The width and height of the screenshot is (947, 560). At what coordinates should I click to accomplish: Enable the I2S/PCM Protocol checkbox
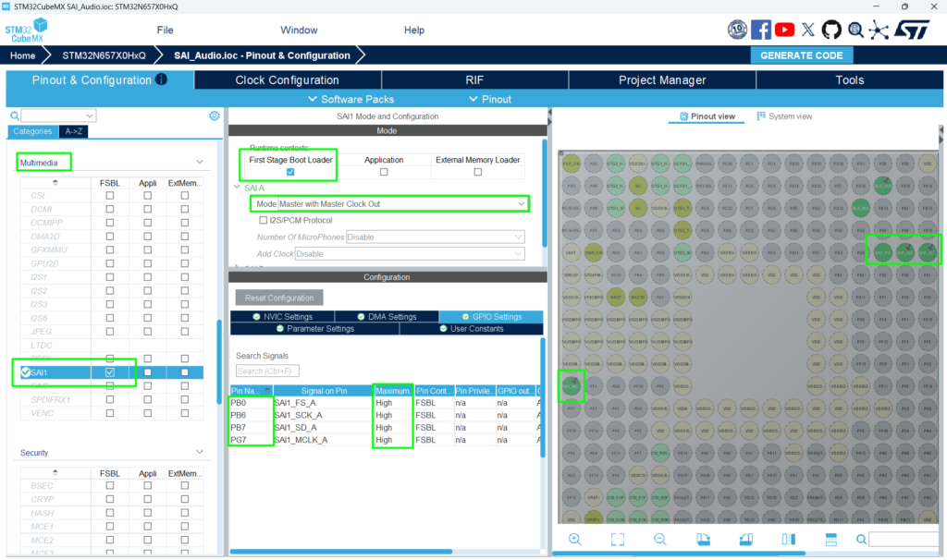(264, 221)
